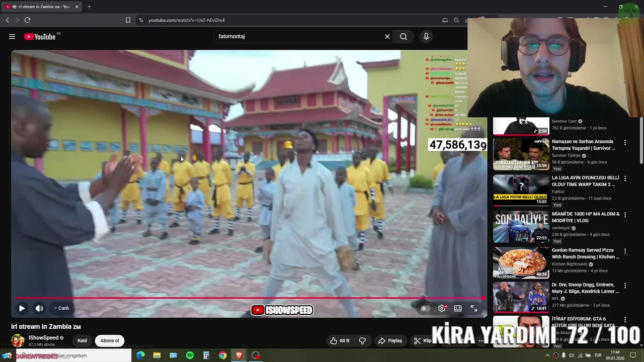
Task: Open the Dr. Dre NFL halftime thumbnail
Action: pos(521,297)
